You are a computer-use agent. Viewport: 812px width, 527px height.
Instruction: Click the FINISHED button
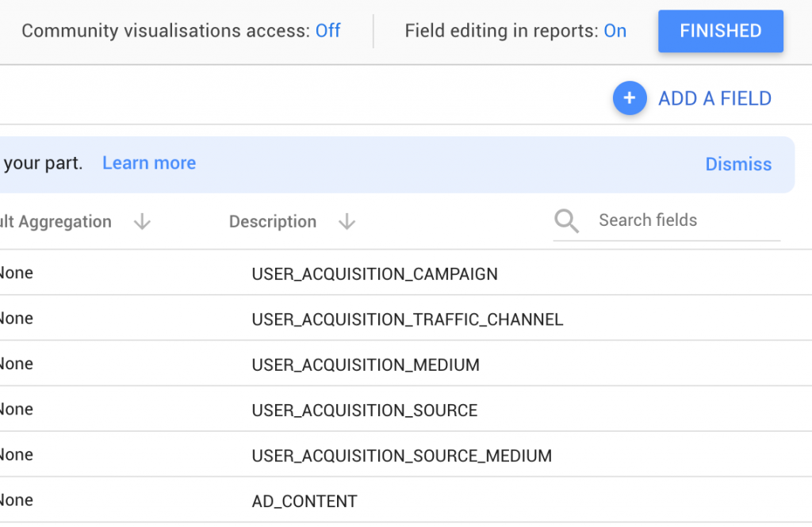[720, 31]
